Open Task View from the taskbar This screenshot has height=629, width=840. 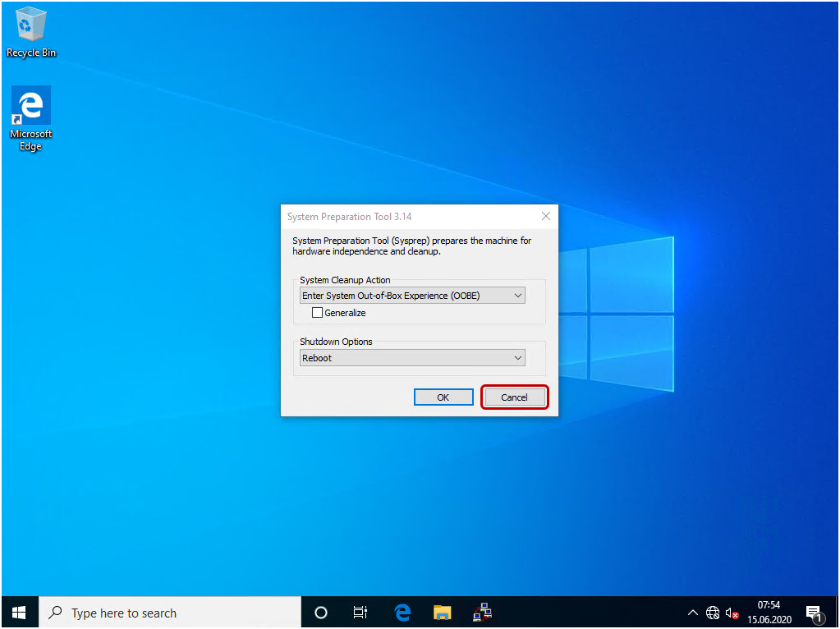[x=360, y=612]
